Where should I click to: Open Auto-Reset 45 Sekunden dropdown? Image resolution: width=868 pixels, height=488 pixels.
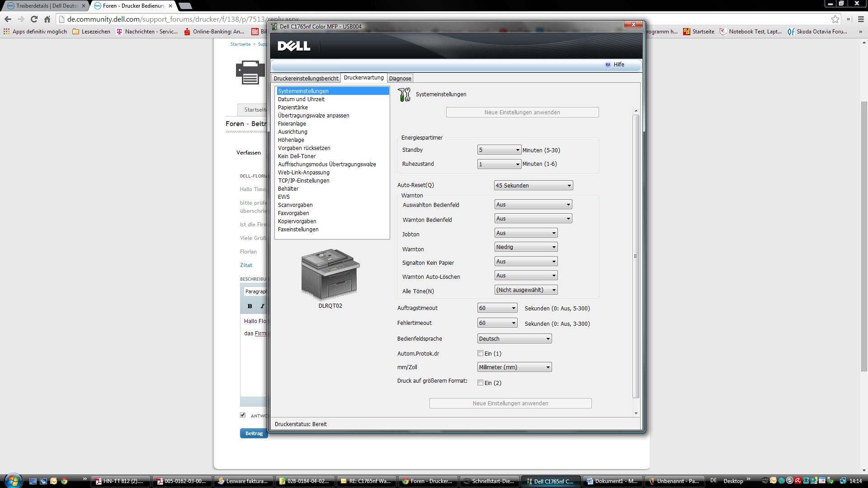coord(533,185)
